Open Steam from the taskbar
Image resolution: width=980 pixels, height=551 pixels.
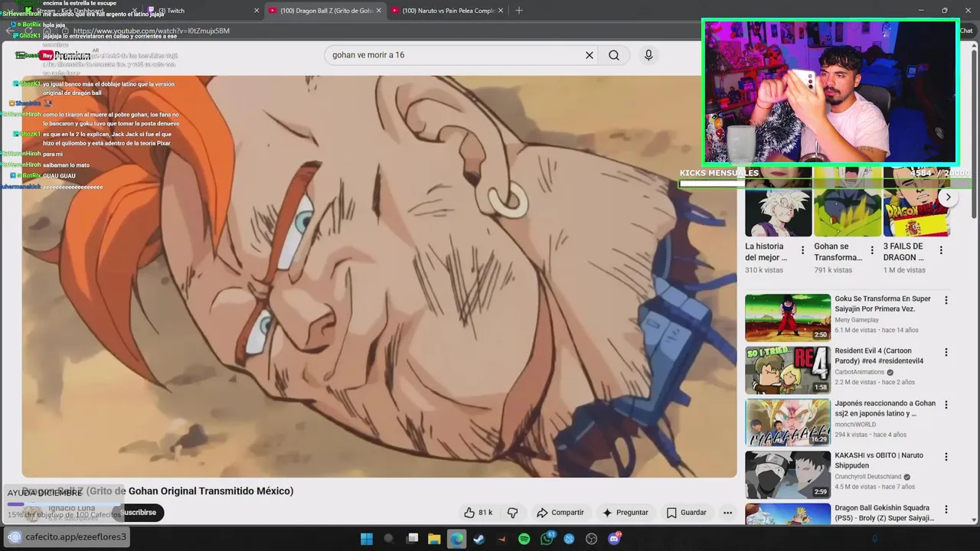(479, 539)
